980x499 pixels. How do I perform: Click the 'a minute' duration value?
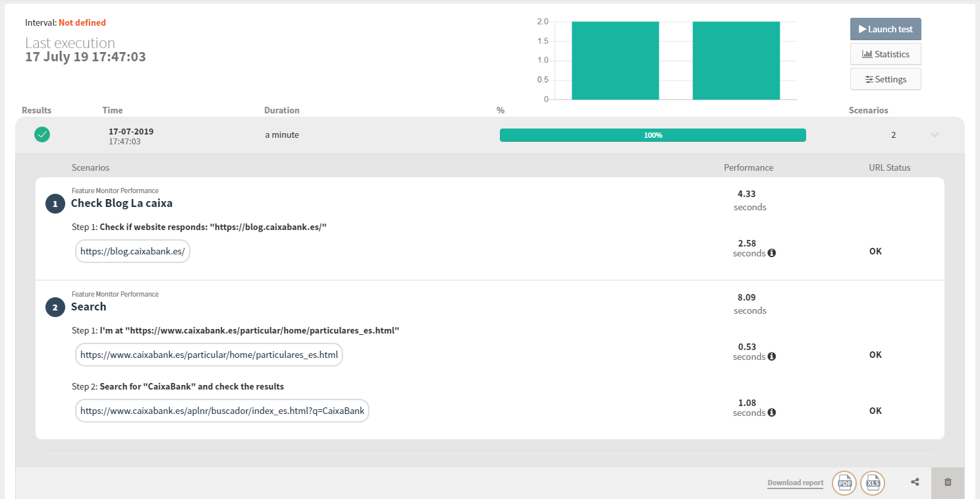click(282, 134)
